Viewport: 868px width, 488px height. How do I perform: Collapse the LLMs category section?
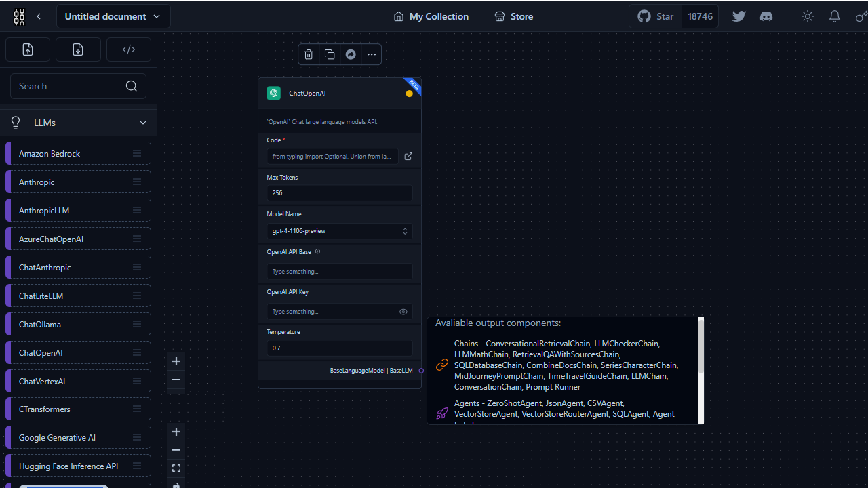pos(142,123)
